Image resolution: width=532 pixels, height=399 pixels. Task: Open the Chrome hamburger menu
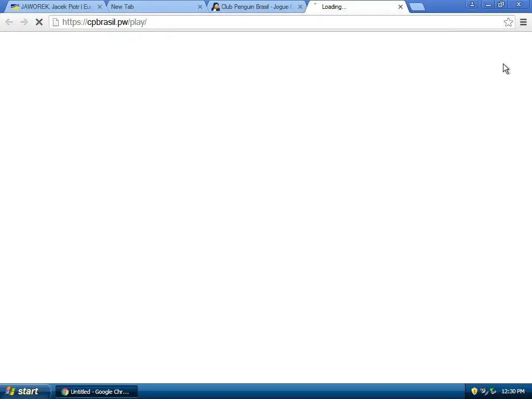tap(524, 22)
